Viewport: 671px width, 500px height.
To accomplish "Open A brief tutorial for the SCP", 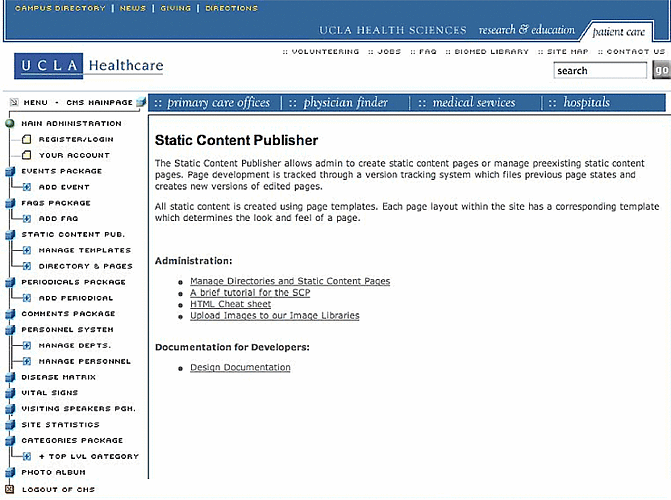I will tap(250, 293).
